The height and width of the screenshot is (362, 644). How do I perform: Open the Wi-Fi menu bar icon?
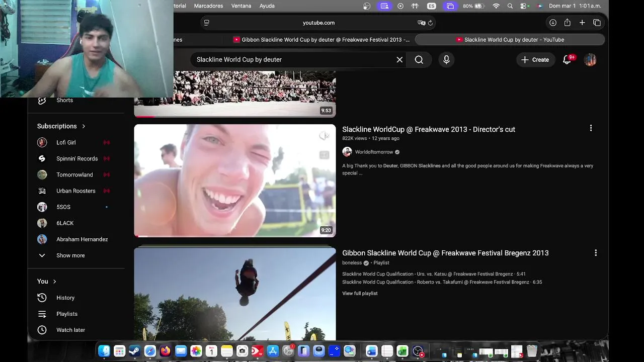496,6
